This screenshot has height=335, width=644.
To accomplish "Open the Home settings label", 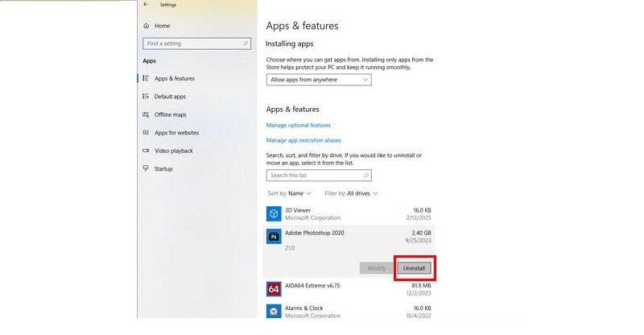I will (163, 26).
